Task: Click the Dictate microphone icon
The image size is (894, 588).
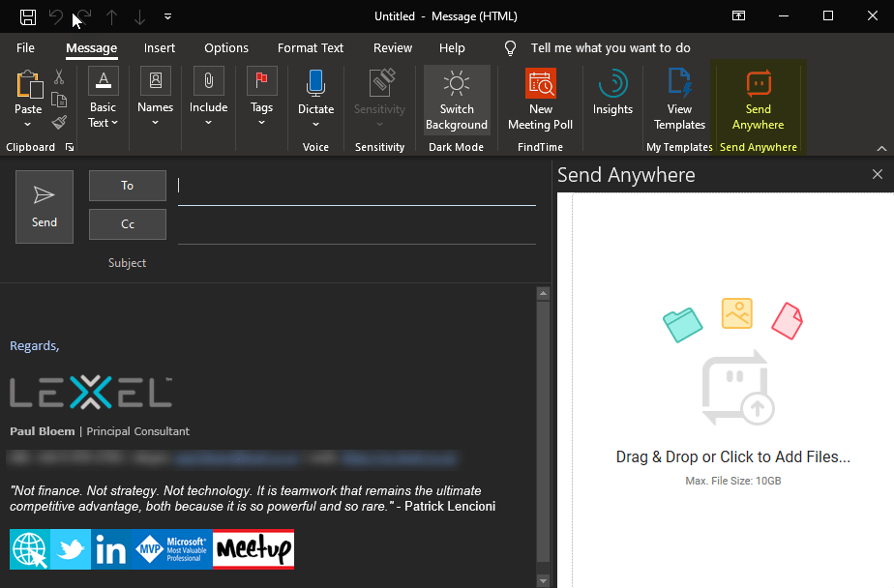Action: pos(315,81)
